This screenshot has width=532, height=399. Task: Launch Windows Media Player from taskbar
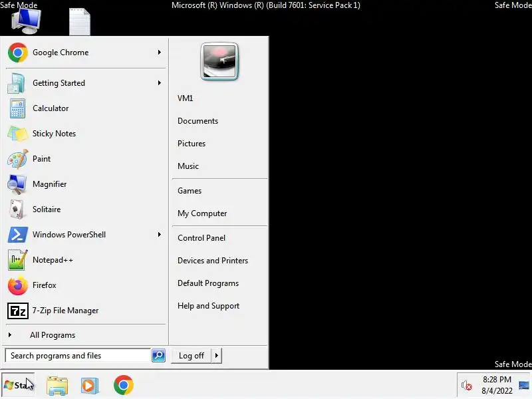90,386
